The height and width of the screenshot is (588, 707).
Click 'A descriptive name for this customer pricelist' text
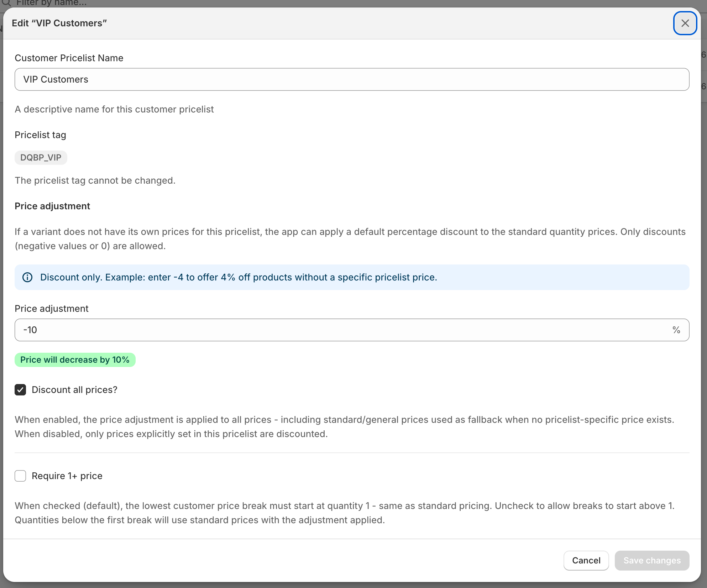(114, 109)
